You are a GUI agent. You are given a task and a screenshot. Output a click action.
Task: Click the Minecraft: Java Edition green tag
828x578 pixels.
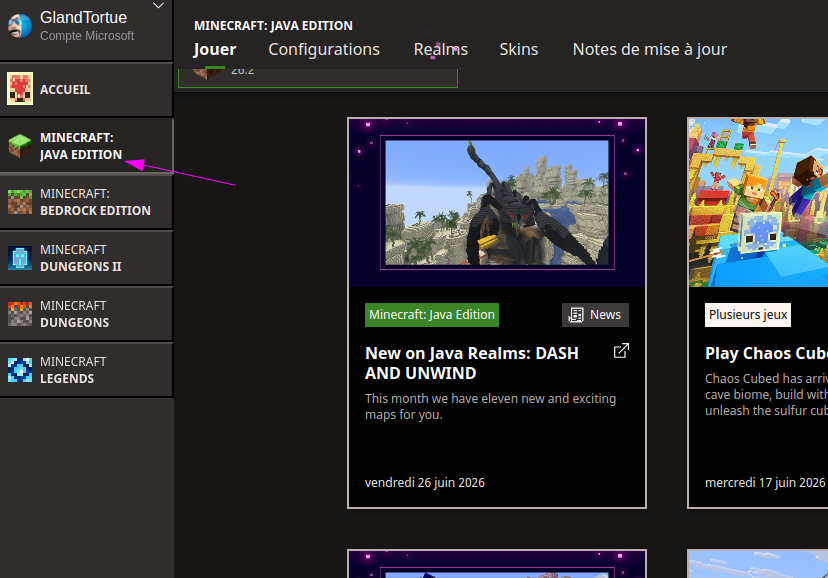tap(431, 315)
